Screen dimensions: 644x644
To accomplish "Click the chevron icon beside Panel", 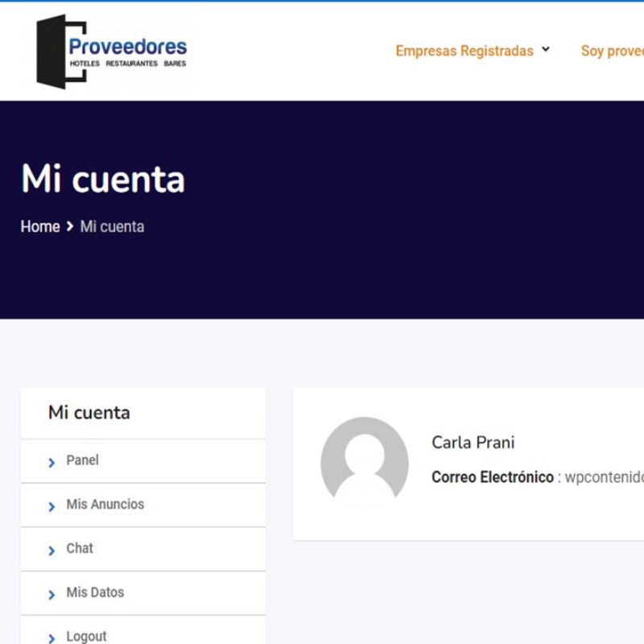I will coord(52,462).
